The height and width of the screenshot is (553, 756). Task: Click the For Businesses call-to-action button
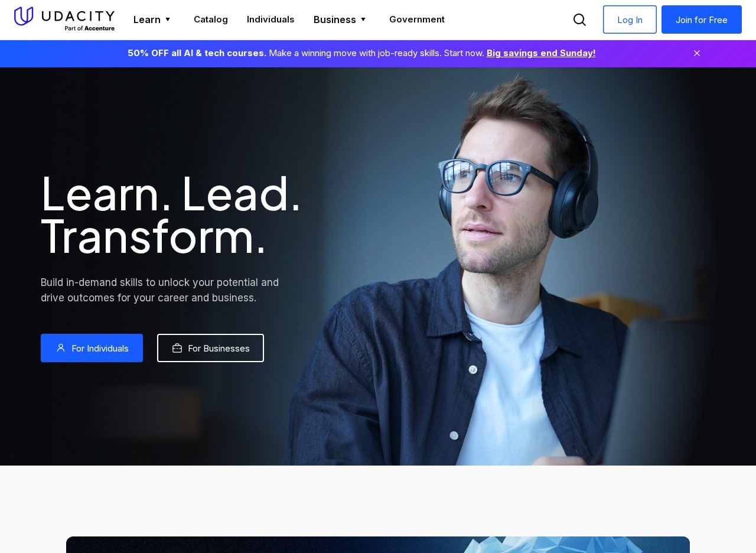[x=210, y=348]
